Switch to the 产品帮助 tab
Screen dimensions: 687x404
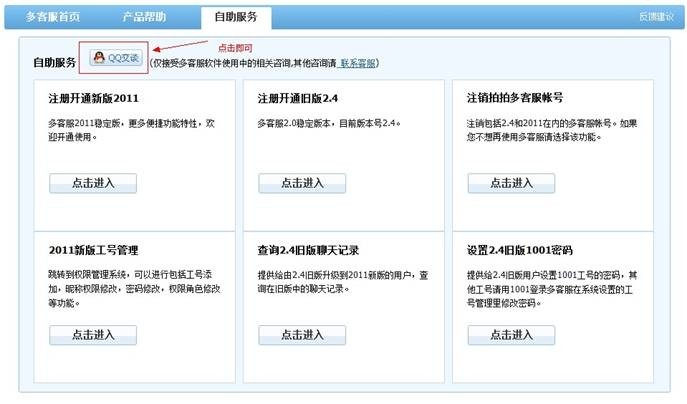pos(144,17)
